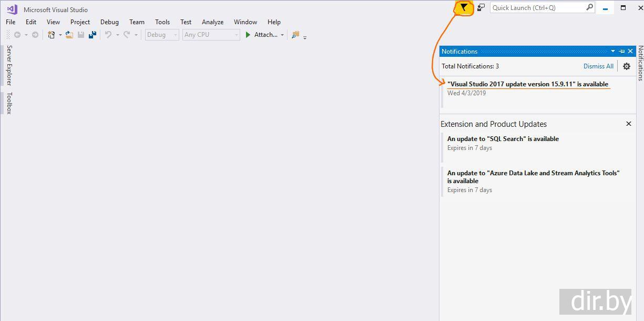Click the New Project toolbar icon

click(52, 35)
